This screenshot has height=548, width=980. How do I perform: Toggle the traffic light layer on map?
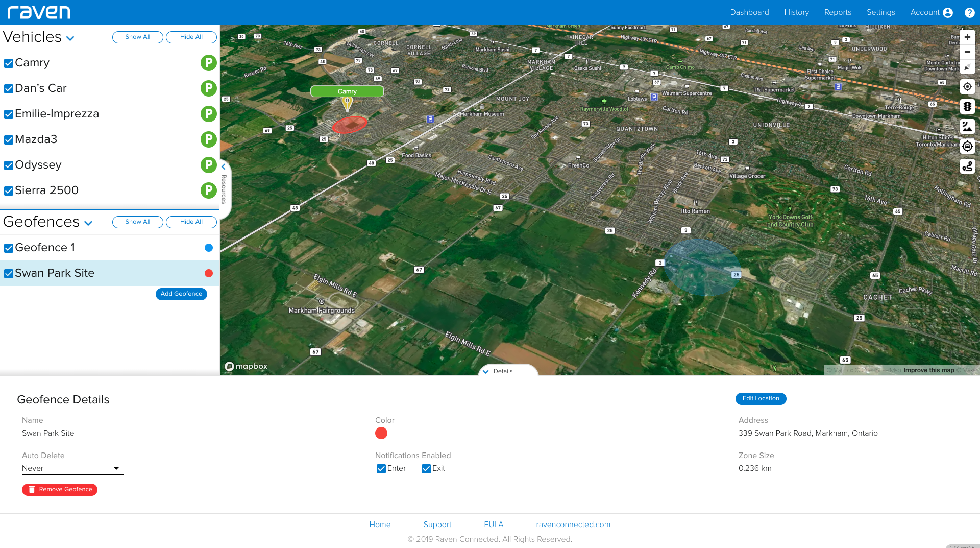967,107
